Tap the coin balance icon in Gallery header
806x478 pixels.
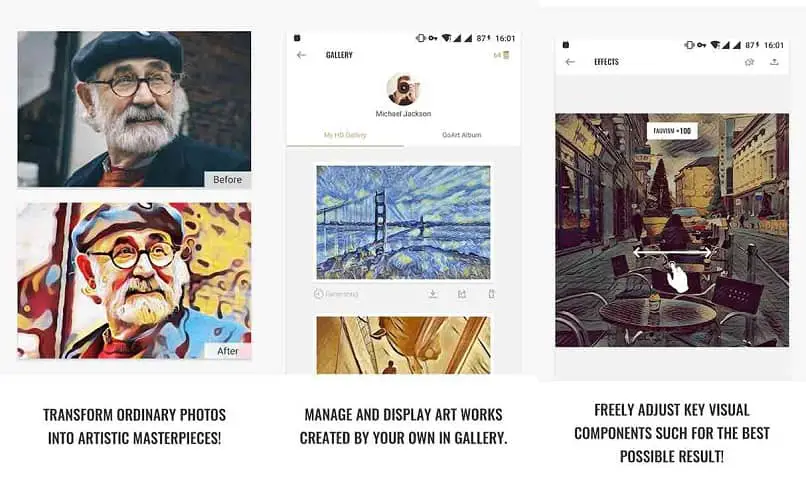coord(505,55)
